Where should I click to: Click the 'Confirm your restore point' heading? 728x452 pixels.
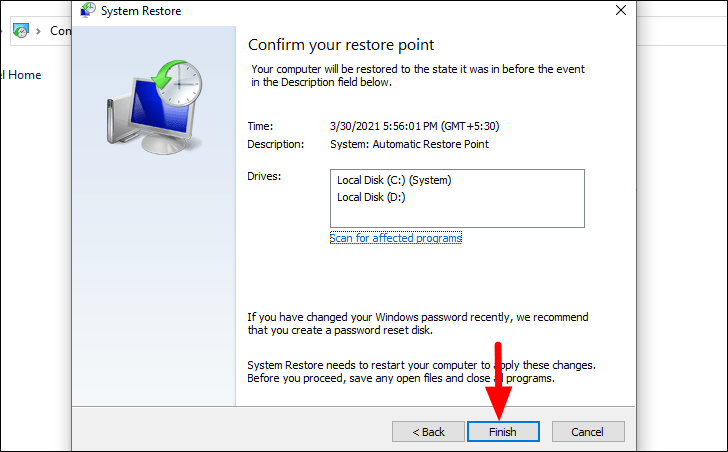(x=341, y=45)
